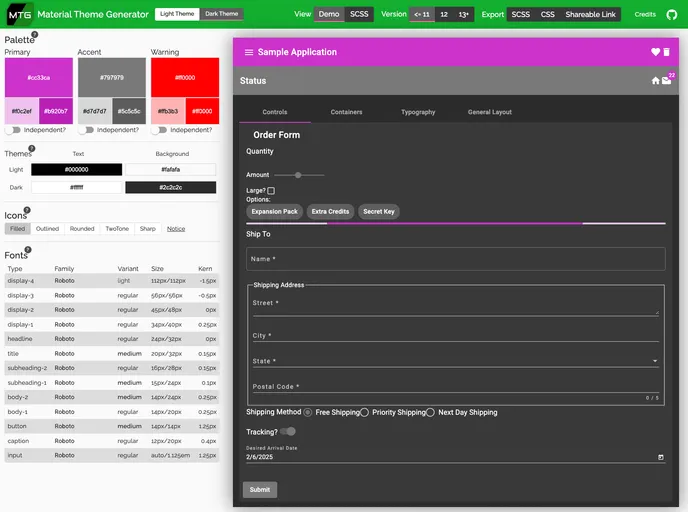Screen dimensions: 688x512
Task: Click the Fonts help icon
Action: tap(28, 249)
